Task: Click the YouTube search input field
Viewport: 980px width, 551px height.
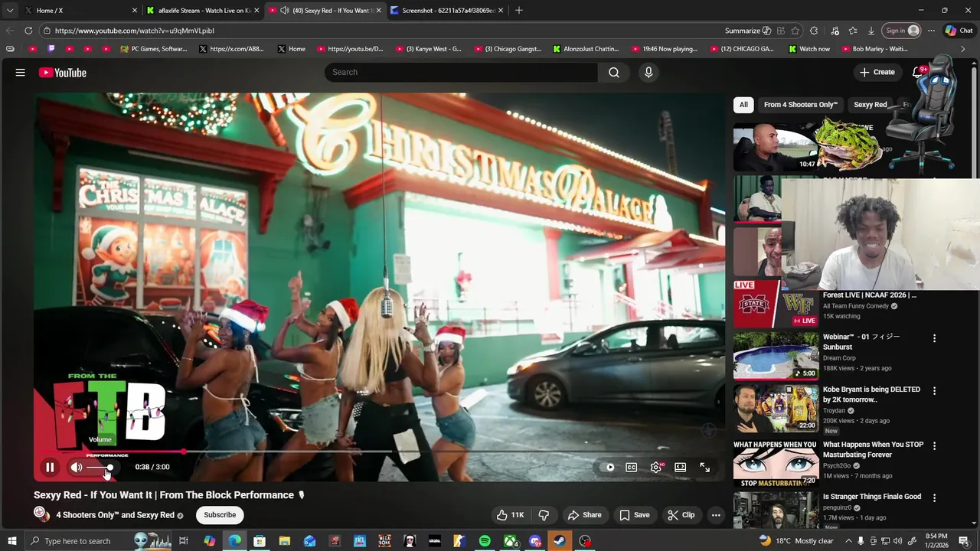Action: coord(462,72)
